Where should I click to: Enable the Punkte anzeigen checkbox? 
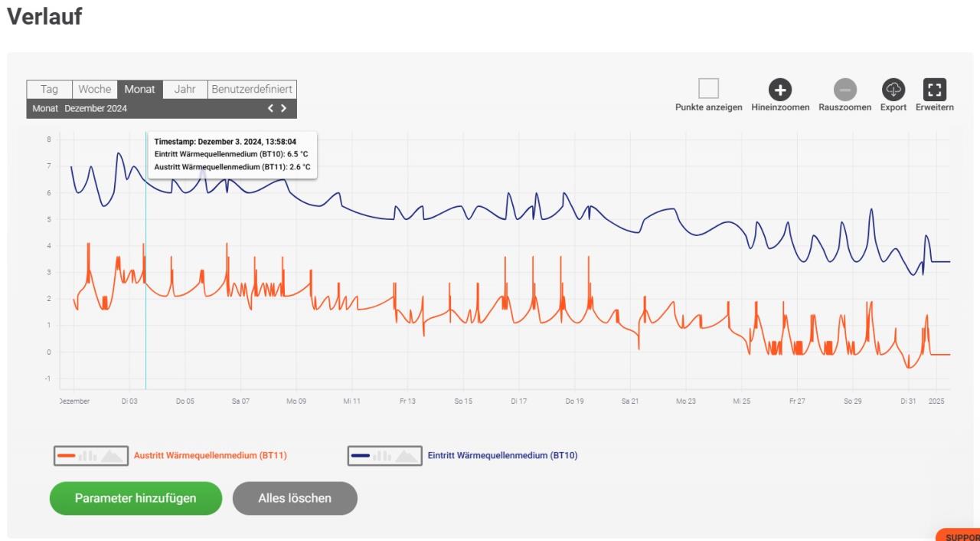(x=708, y=89)
